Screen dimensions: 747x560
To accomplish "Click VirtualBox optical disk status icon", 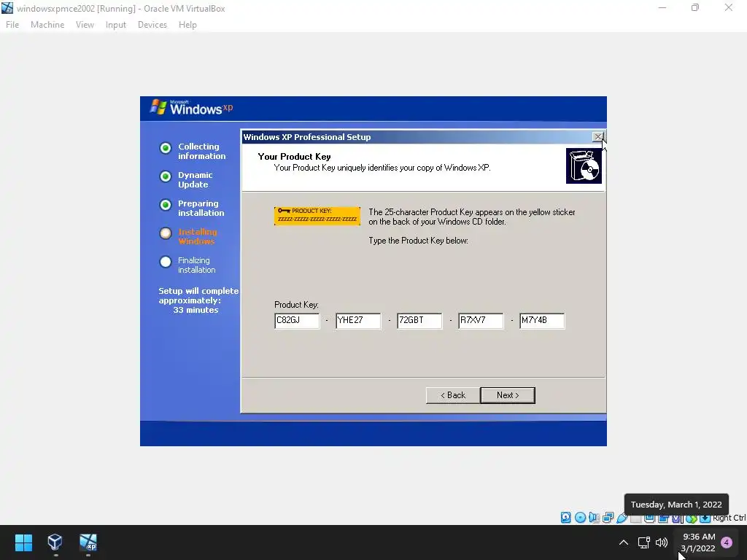I will (x=580, y=518).
